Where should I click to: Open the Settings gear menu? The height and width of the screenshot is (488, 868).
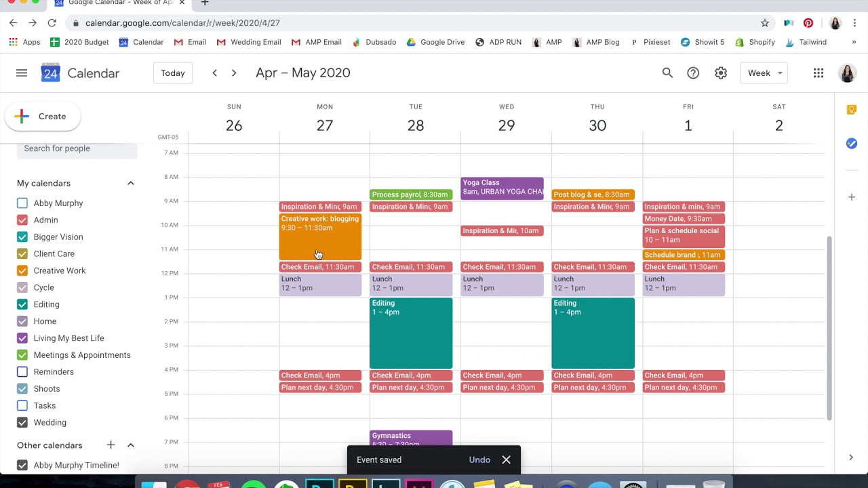pyautogui.click(x=721, y=73)
